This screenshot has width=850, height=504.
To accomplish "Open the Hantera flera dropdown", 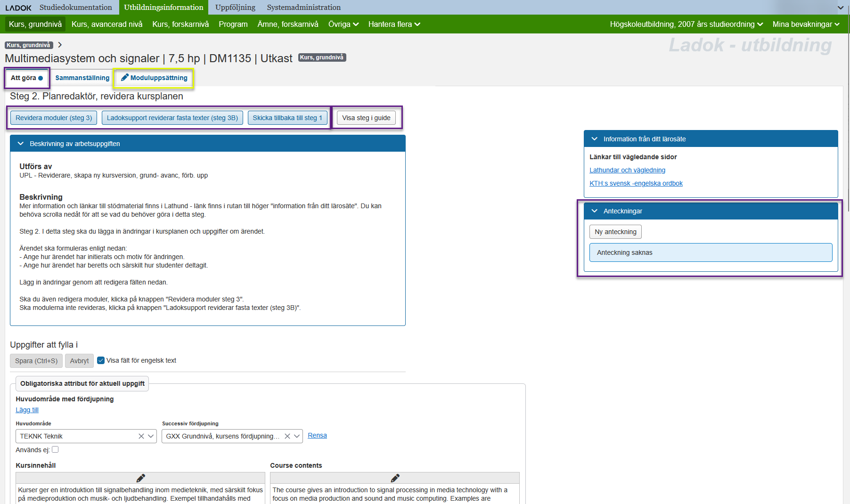I will 394,24.
